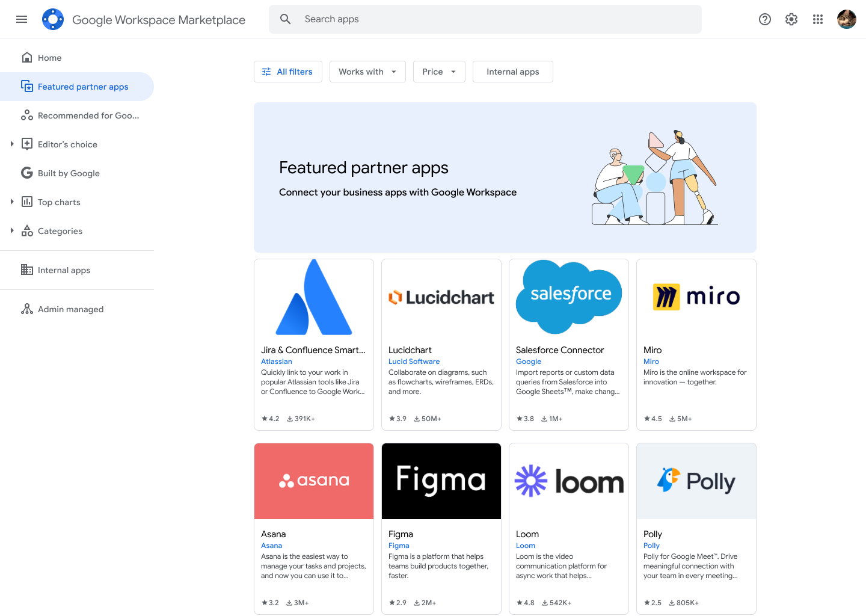
Task: Click the Salesforce Connector title
Action: click(560, 350)
